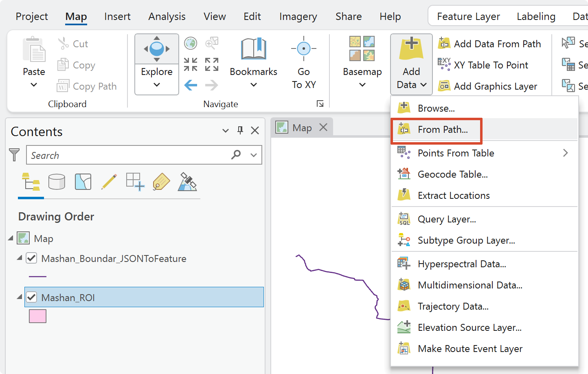Expand the Basemap gallery dropdown
Viewport: 588px width, 374px height.
pyautogui.click(x=362, y=85)
